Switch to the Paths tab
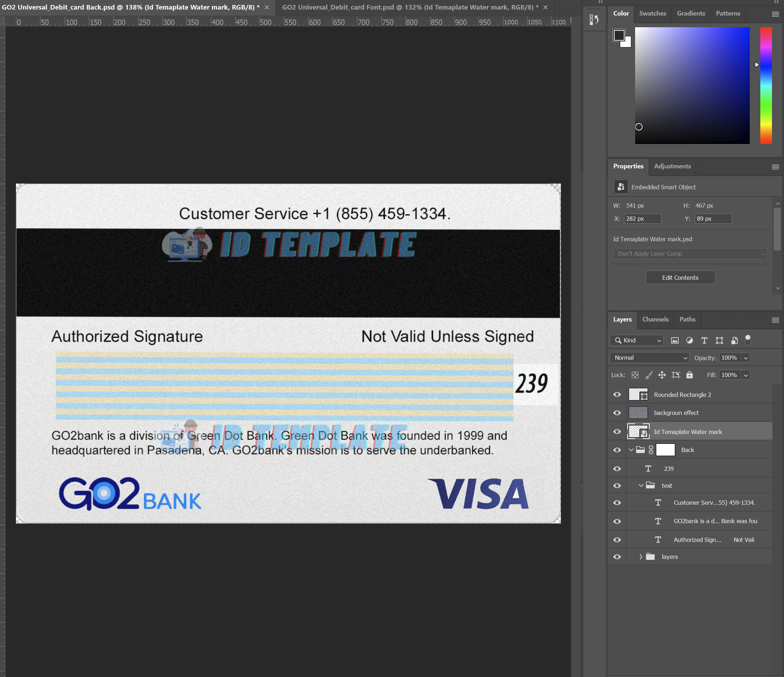The height and width of the screenshot is (677, 784). 687,319
